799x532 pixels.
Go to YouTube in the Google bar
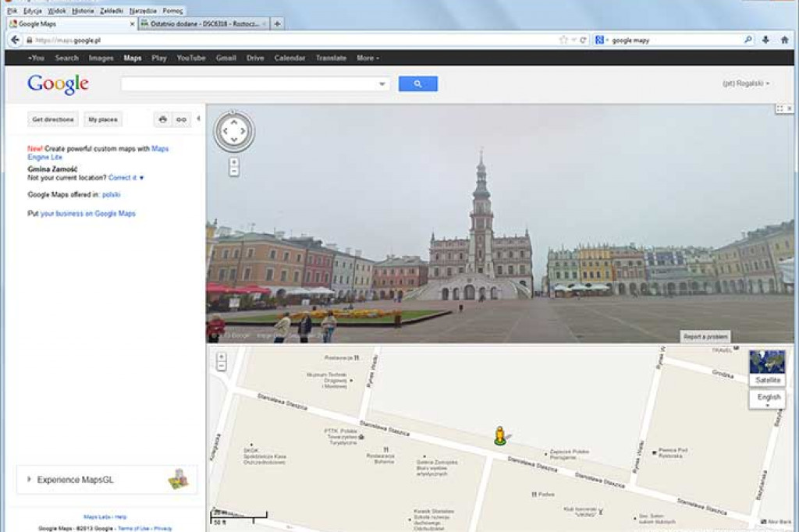click(x=191, y=58)
